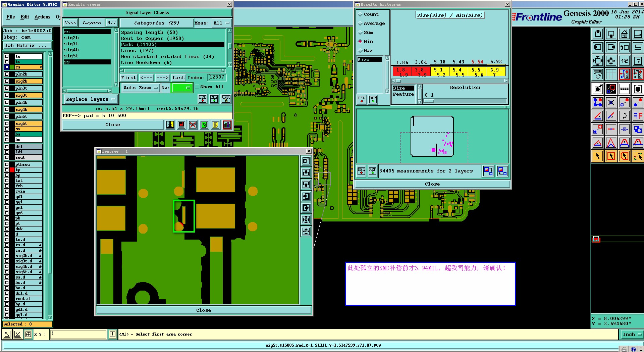This screenshot has width=644, height=352.
Task: Open the File menu
Action: tap(11, 17)
